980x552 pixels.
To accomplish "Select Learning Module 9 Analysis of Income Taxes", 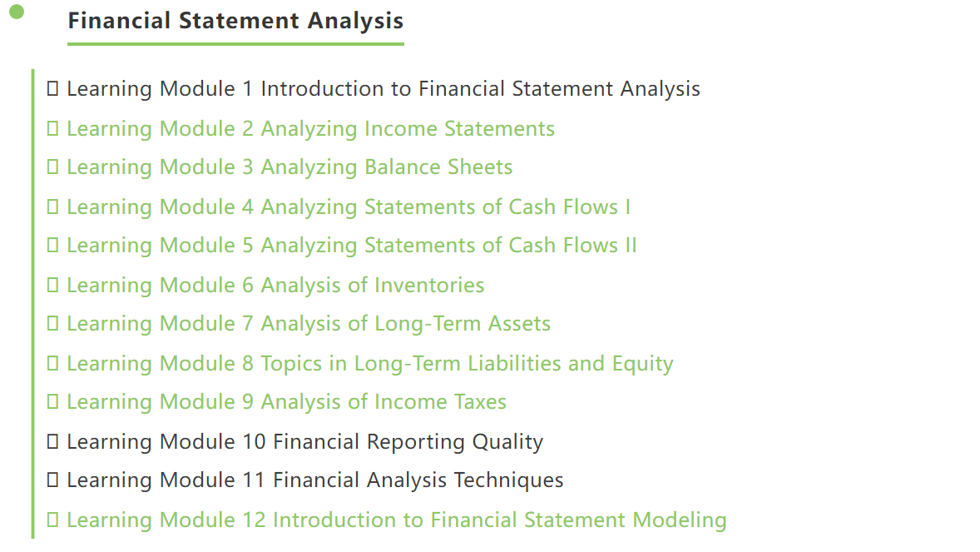I will (x=286, y=402).
